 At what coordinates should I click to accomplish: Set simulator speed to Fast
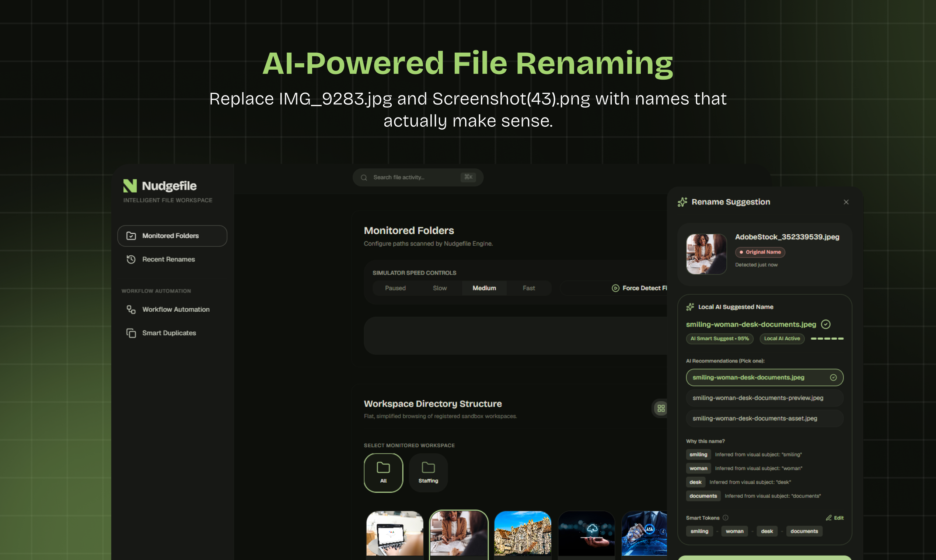529,288
